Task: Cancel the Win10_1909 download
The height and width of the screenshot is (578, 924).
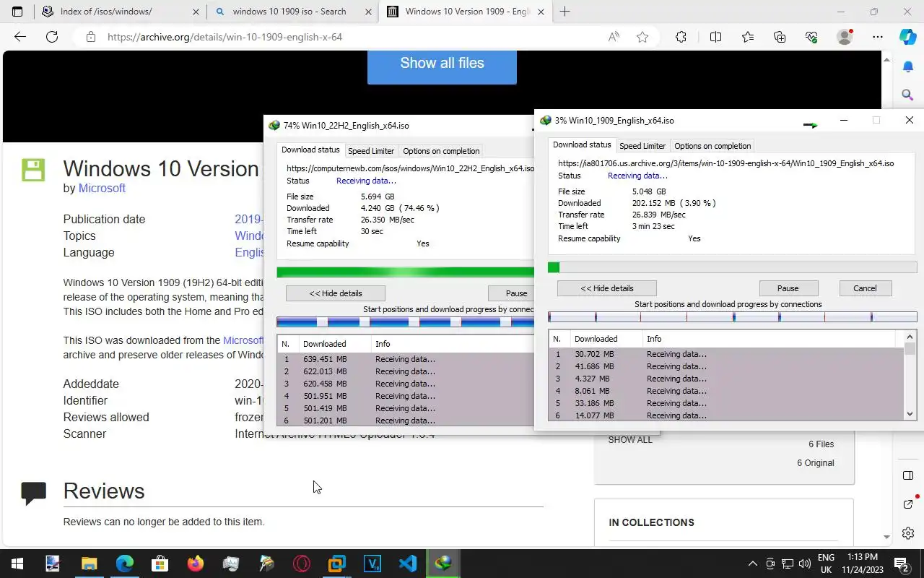Action: 865,288
